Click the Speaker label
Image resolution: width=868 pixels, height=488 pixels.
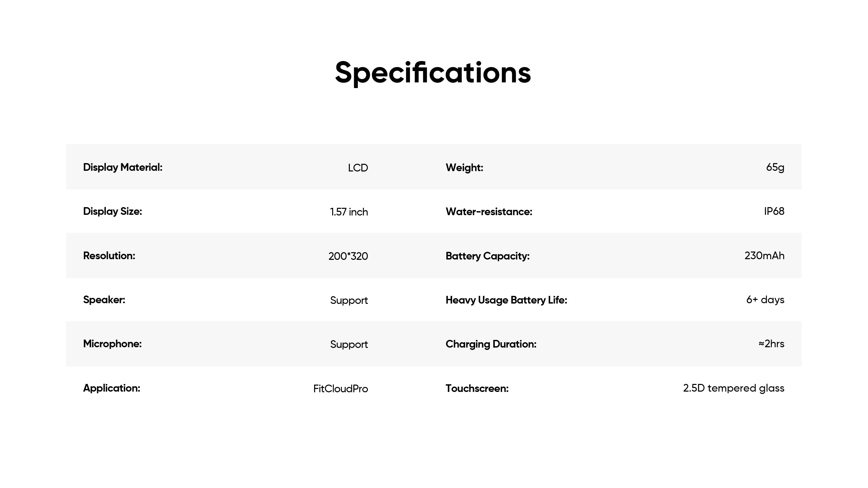coord(104,300)
